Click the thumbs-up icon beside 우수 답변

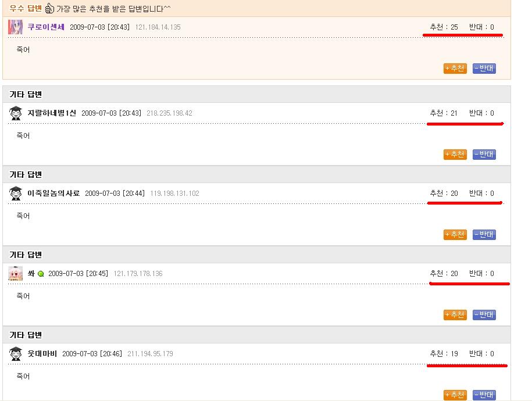(x=49, y=9)
